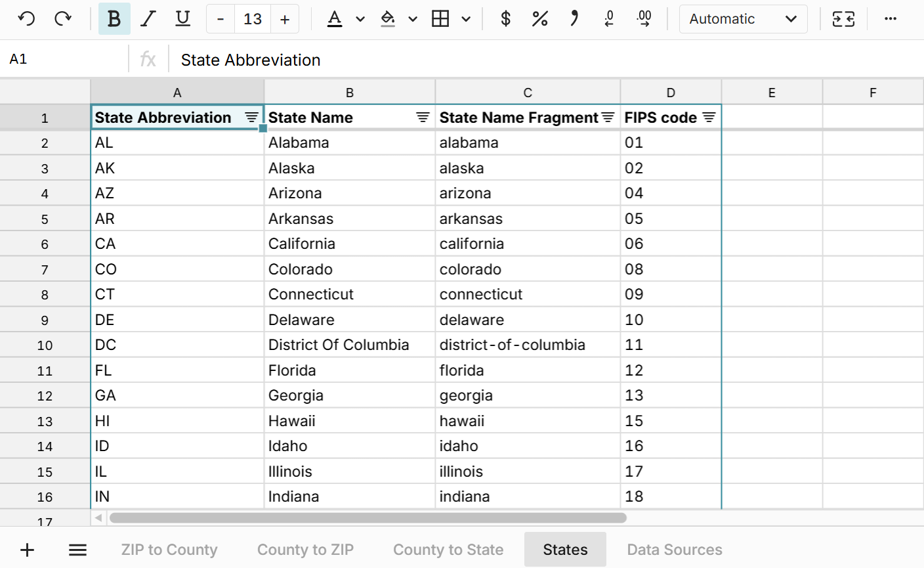Open the borders options dropdown
Viewport: 924px width, 568px height.
point(466,18)
